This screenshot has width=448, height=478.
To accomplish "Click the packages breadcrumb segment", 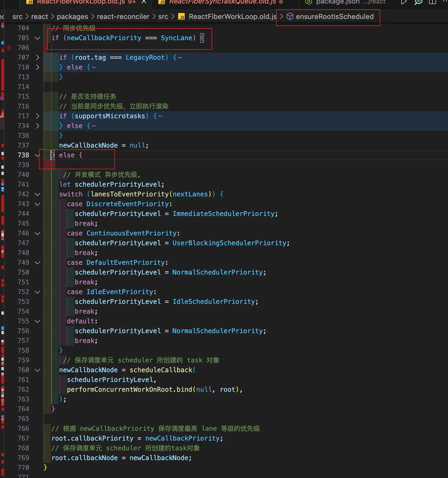I will pos(72,17).
